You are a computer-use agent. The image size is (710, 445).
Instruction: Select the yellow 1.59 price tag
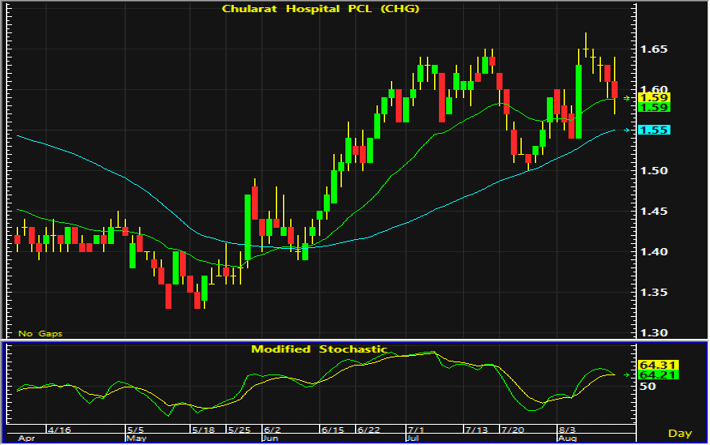point(653,98)
